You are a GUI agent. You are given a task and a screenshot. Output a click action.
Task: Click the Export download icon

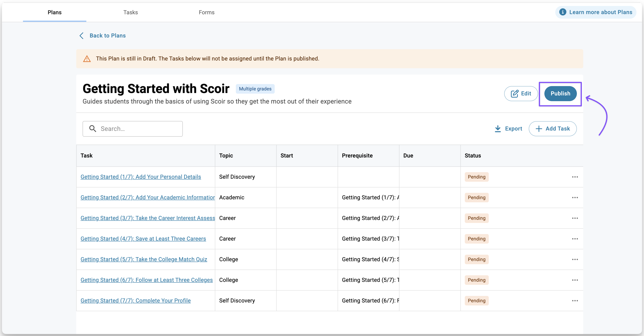tap(497, 129)
